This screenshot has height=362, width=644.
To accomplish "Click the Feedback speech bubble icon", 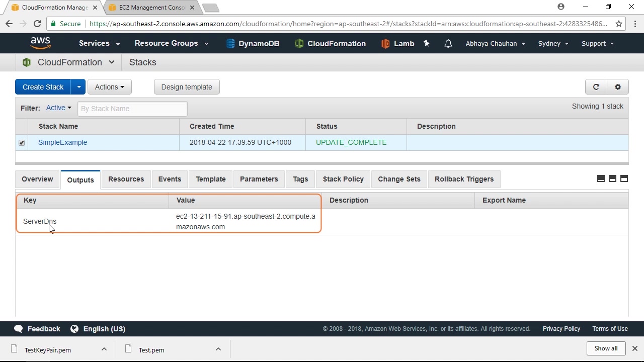I will pyautogui.click(x=19, y=329).
